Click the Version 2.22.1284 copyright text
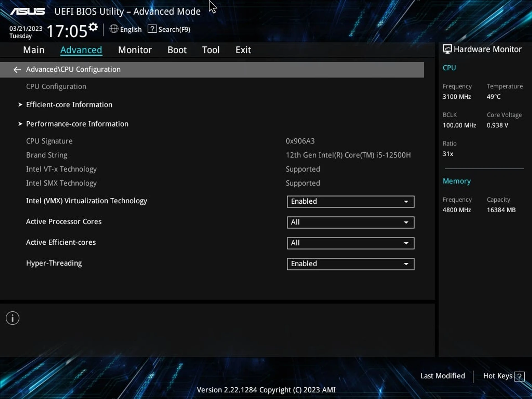 coord(266,390)
